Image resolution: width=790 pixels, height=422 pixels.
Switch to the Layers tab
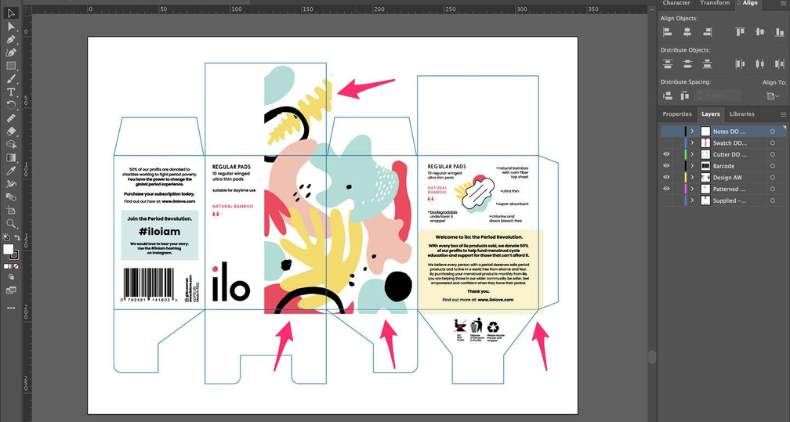(x=710, y=114)
